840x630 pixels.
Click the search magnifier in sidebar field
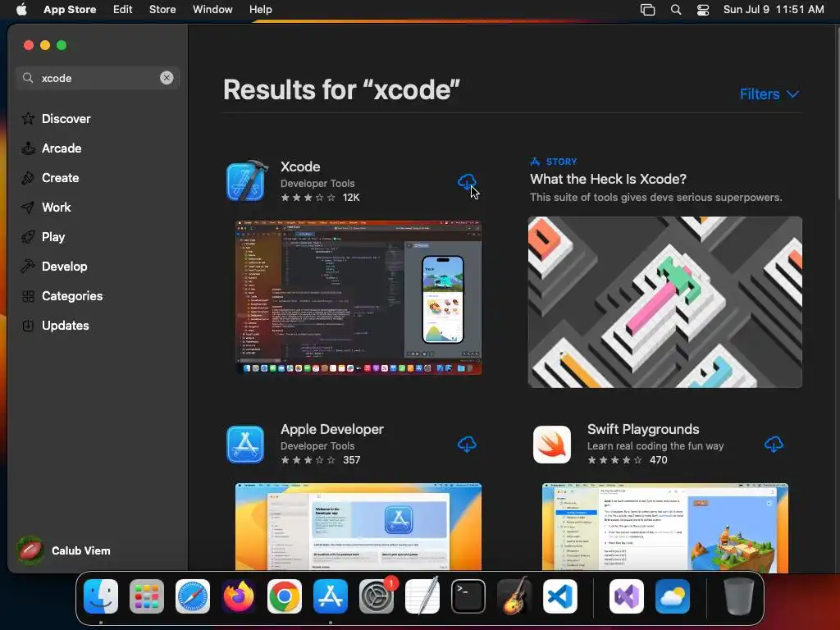pos(28,78)
